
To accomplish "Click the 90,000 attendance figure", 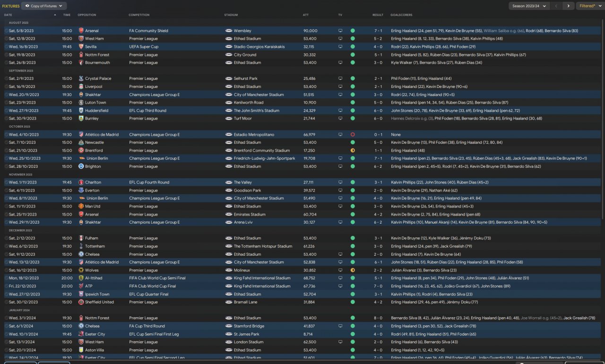I will click(310, 31).
